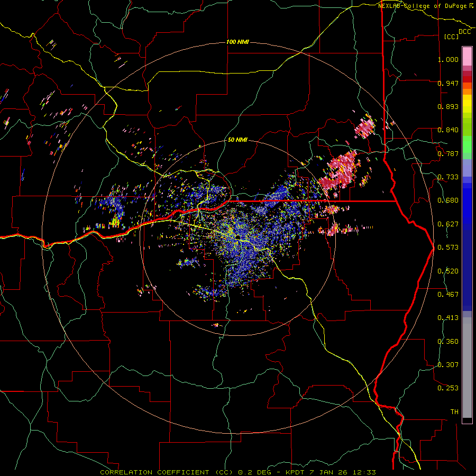This screenshot has width=476, height=476.
Task: Click the 0.680 legend value
Action: (x=448, y=200)
